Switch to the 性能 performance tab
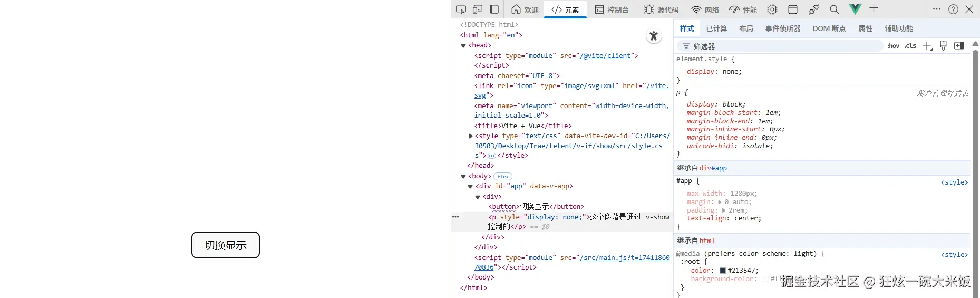Screen dimensions: 980x298 [743, 9]
